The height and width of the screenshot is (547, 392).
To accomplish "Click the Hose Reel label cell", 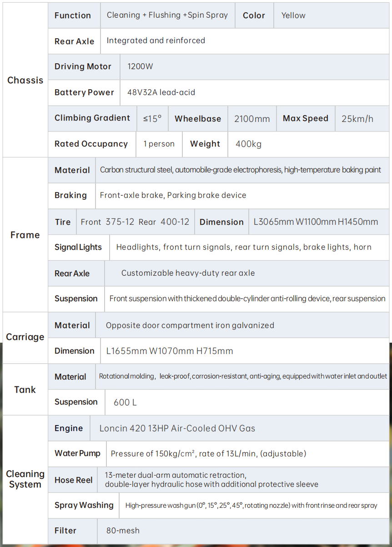I will [x=73, y=480].
